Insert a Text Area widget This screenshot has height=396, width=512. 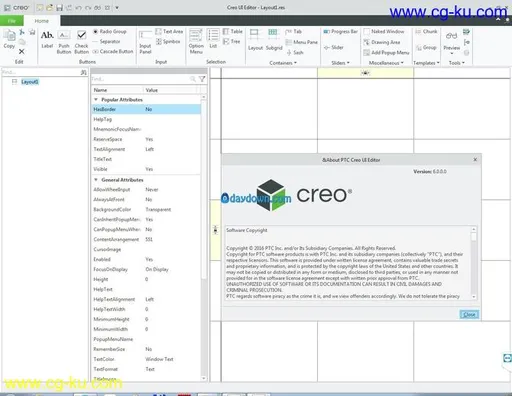click(x=169, y=31)
